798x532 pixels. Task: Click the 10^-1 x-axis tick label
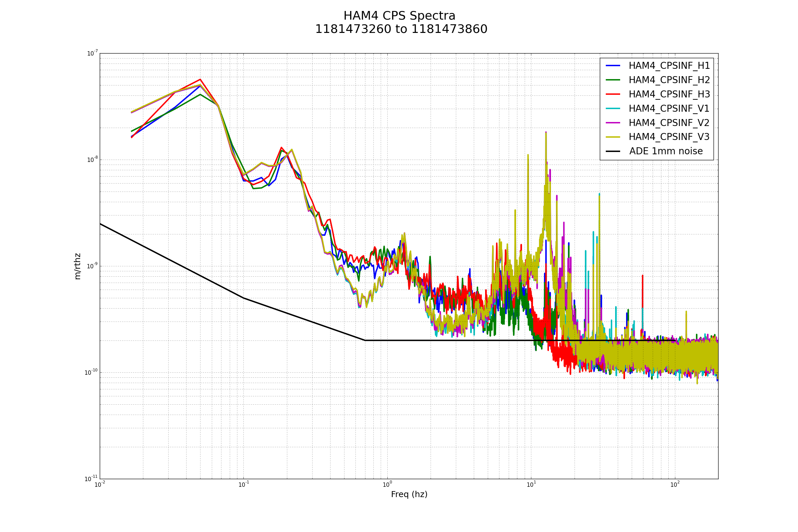coord(244,484)
